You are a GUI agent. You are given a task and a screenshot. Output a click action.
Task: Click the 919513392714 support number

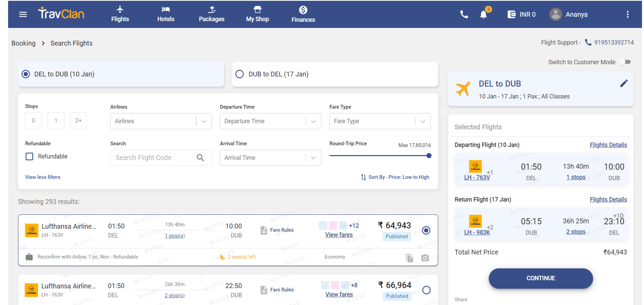pyautogui.click(x=614, y=42)
